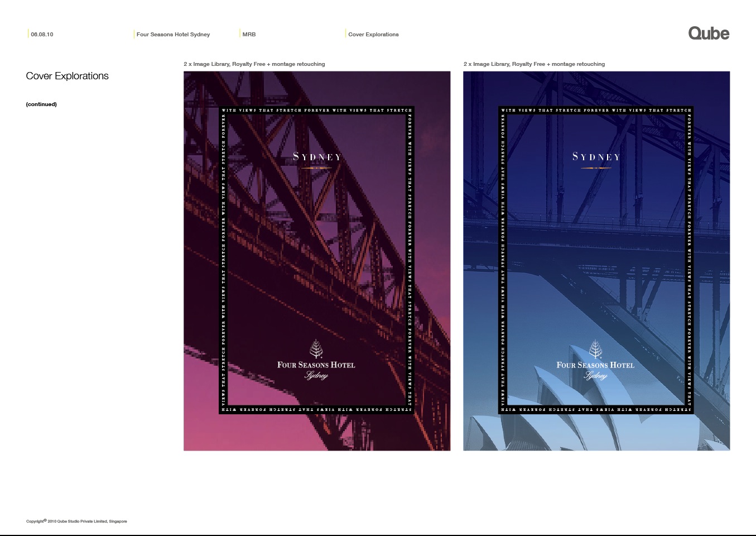Click the Qube logo in the header
This screenshot has height=536, width=756.
[x=709, y=33]
